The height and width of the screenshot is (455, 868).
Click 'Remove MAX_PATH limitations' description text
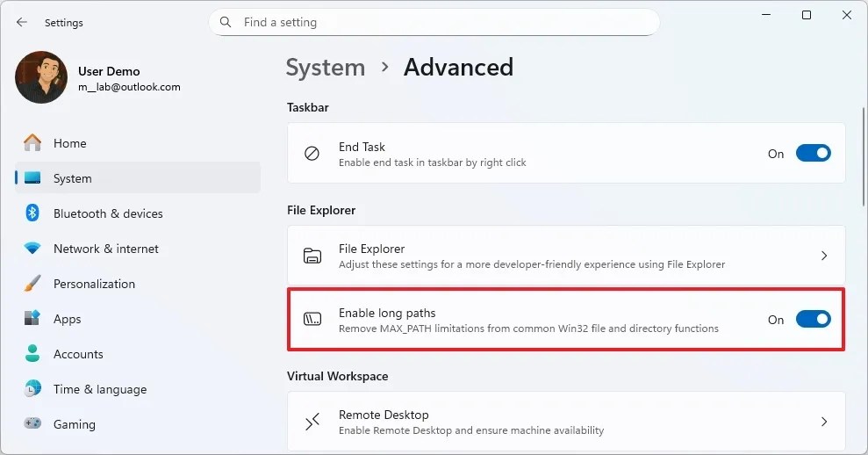click(x=528, y=329)
